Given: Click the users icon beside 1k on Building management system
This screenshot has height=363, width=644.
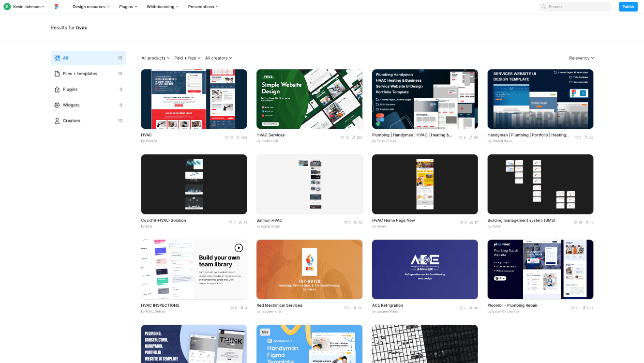Looking at the screenshot, I should tap(586, 223).
